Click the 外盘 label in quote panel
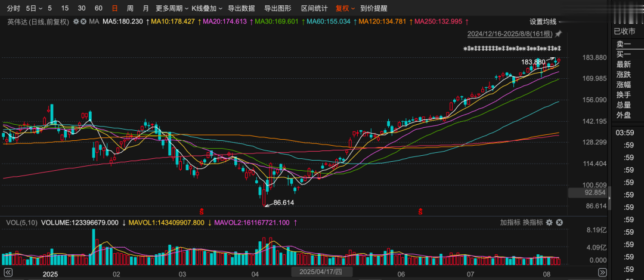The height and width of the screenshot is (280, 644). tap(624, 115)
